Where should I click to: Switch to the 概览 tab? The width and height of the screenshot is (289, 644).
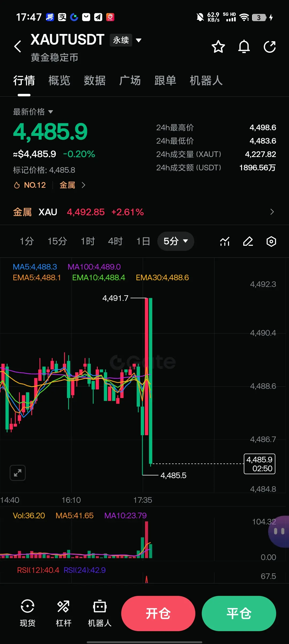pos(59,80)
